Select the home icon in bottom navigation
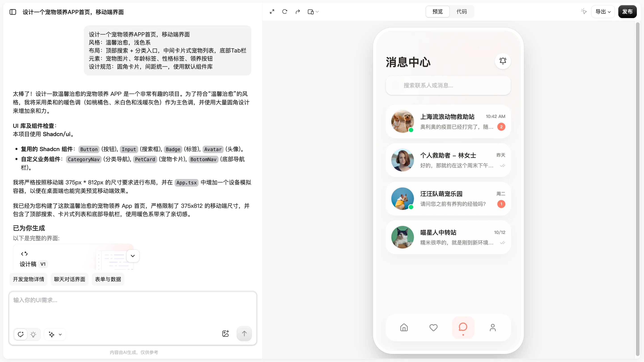This screenshot has width=644, height=362. click(404, 328)
